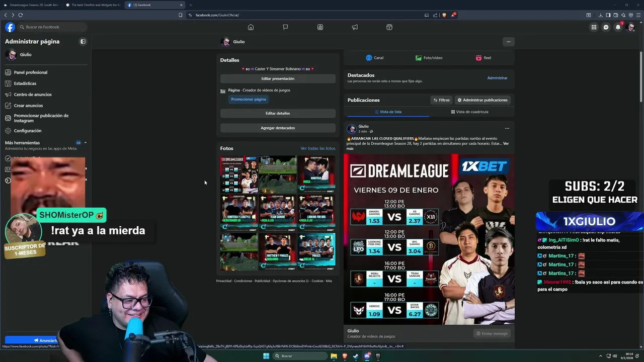
Task: Open the notifications bell
Action: pos(618,27)
